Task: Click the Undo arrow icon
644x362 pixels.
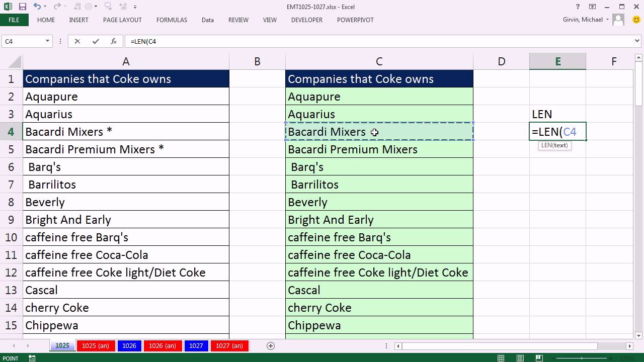Action: point(37,7)
